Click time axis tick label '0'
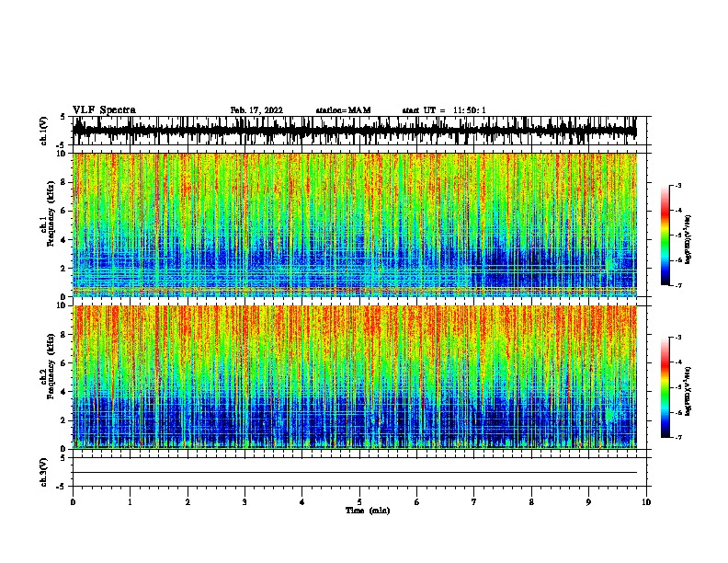 [x=73, y=502]
